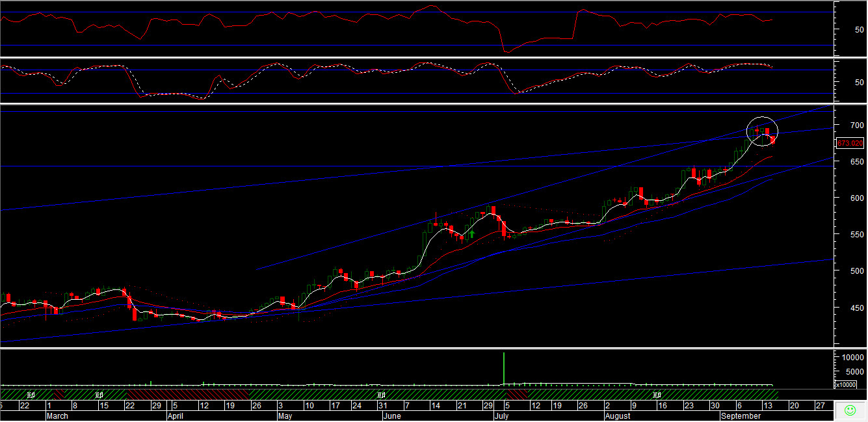Click the tall green volume spike bar
The image size is (868, 422).
click(x=504, y=367)
